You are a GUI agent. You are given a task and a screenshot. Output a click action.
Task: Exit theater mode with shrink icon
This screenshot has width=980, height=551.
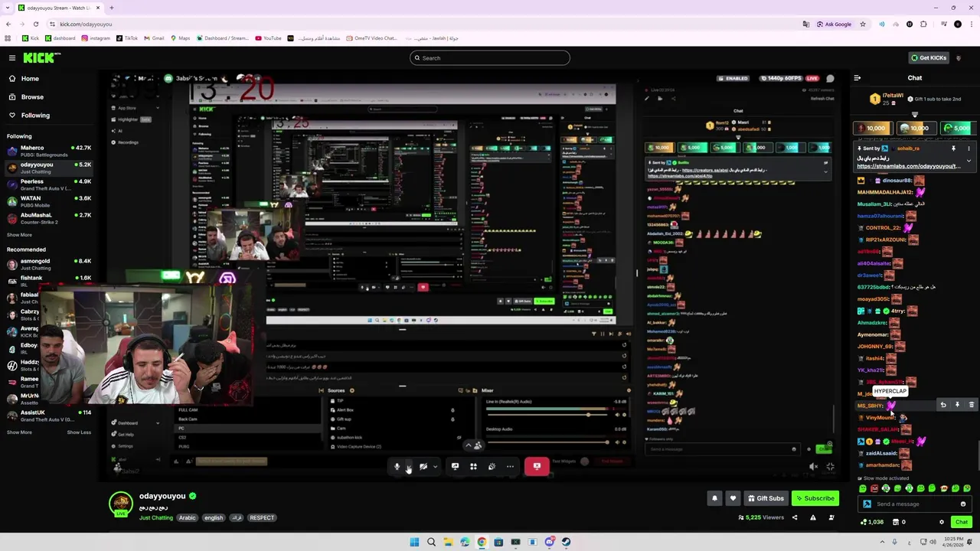[830, 466]
